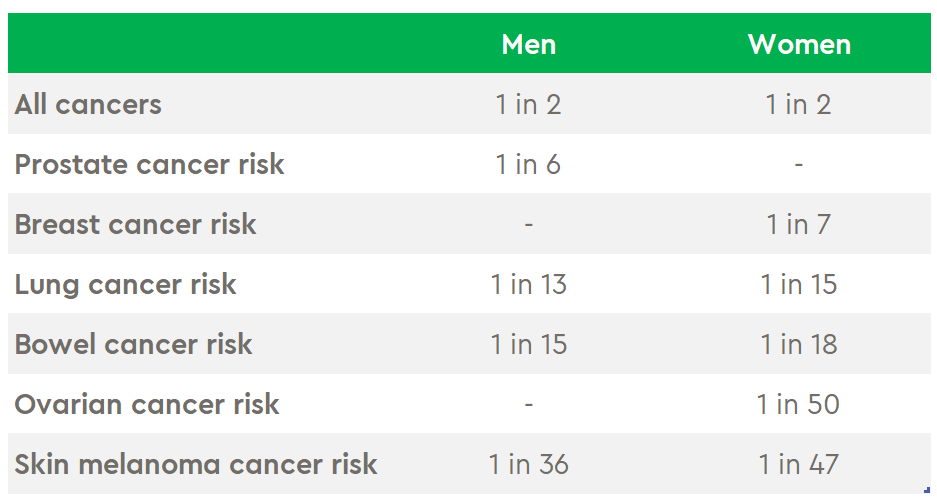The height and width of the screenshot is (502, 937).
Task: Click the women's bowel value 1 in 18
Action: [798, 344]
